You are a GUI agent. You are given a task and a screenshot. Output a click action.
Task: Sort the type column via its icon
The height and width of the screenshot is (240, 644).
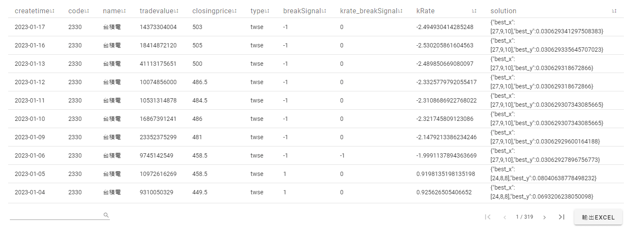tap(267, 11)
